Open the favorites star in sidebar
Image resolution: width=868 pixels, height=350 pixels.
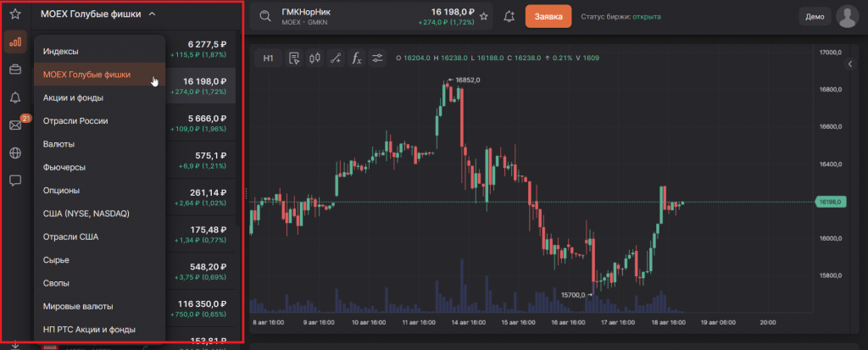point(15,14)
